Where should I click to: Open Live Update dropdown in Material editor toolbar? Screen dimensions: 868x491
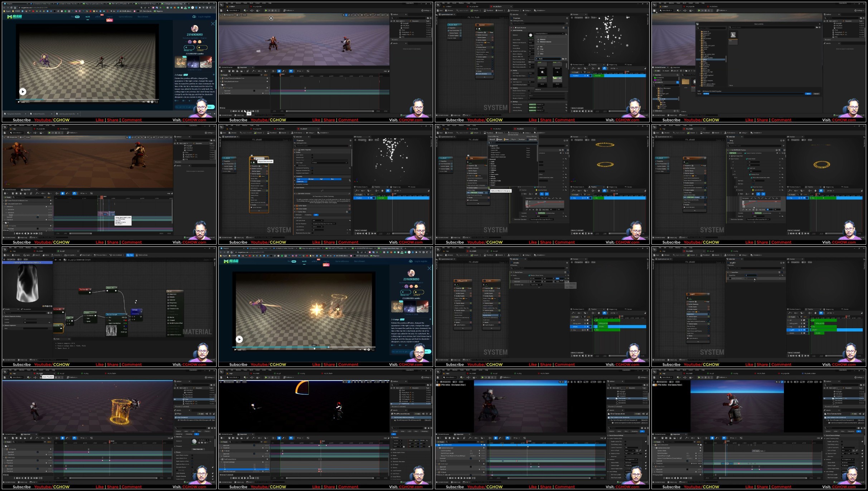70,255
